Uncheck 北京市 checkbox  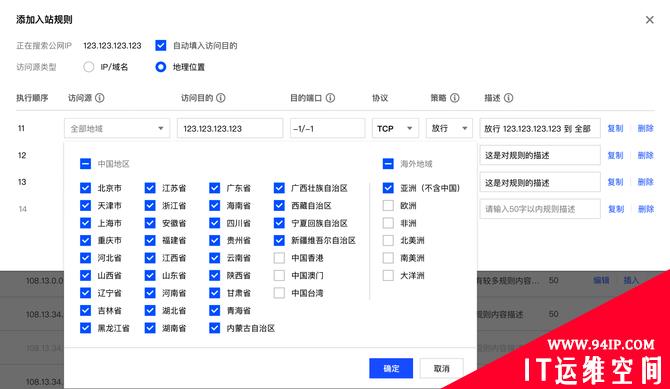pyautogui.click(x=85, y=188)
